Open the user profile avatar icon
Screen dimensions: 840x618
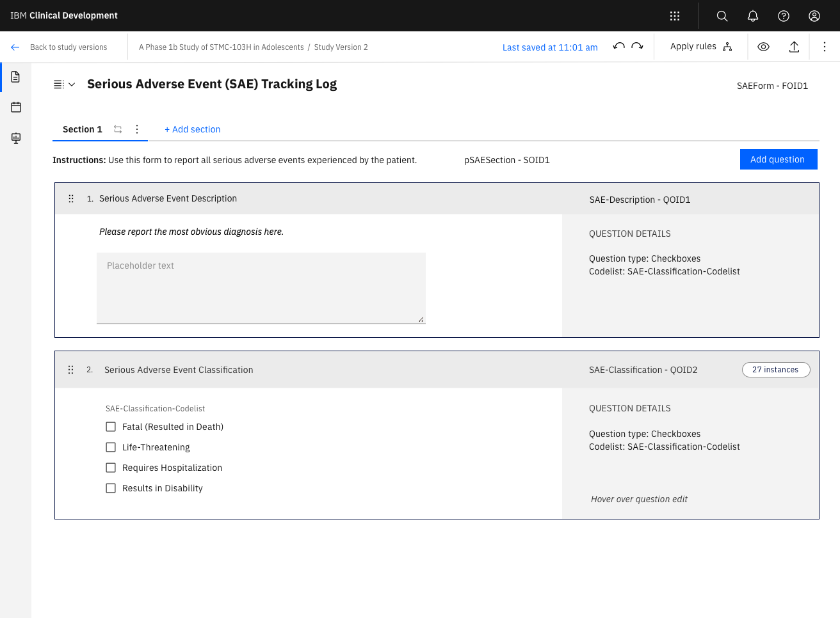(814, 16)
